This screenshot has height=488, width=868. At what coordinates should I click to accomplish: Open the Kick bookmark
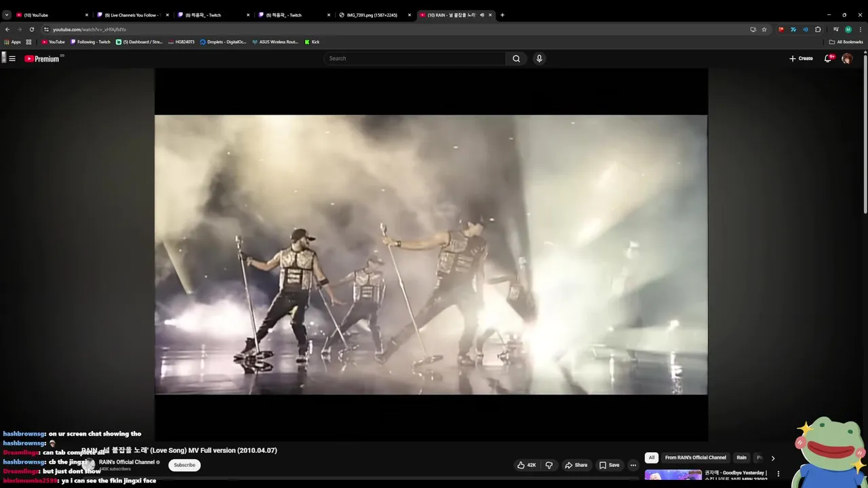point(312,42)
